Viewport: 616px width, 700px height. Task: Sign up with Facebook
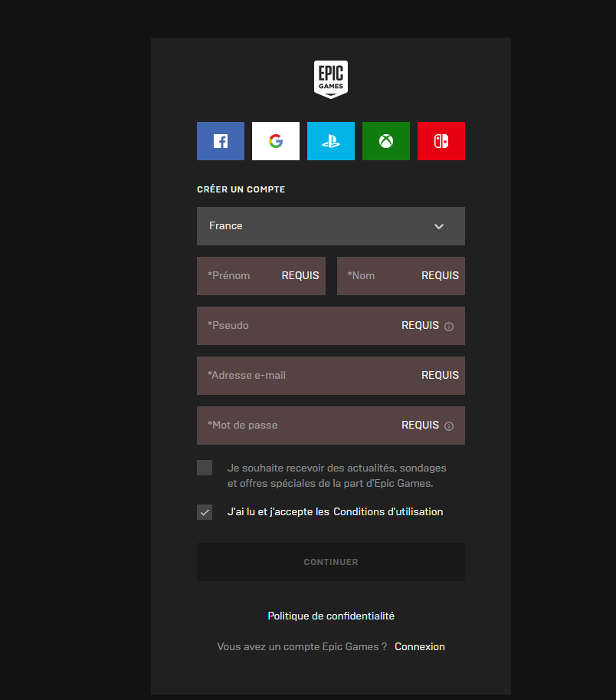tap(220, 141)
